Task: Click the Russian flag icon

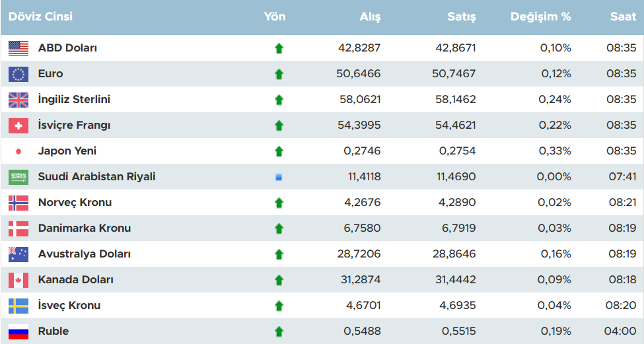Action: click(18, 331)
